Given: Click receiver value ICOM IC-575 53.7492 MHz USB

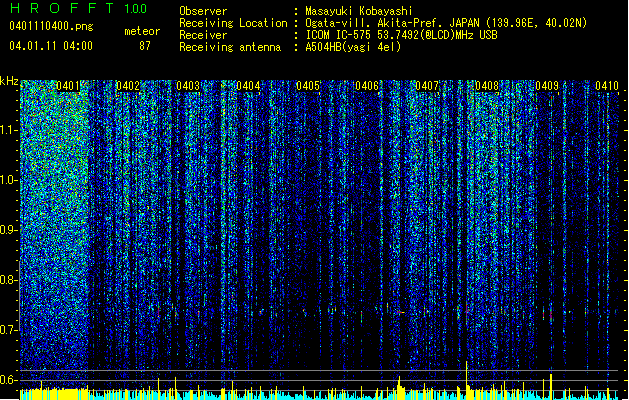Looking at the screenshot, I should tap(401, 35).
